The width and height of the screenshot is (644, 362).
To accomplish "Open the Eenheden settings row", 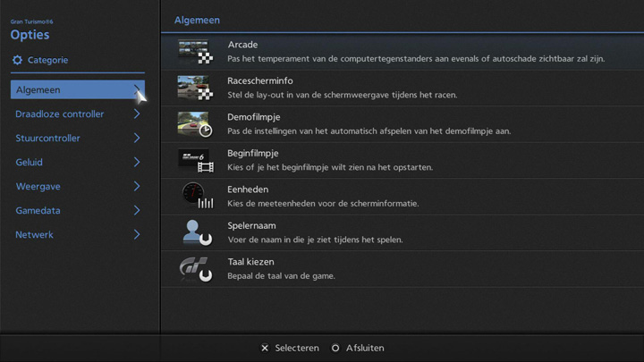I will tap(402, 197).
